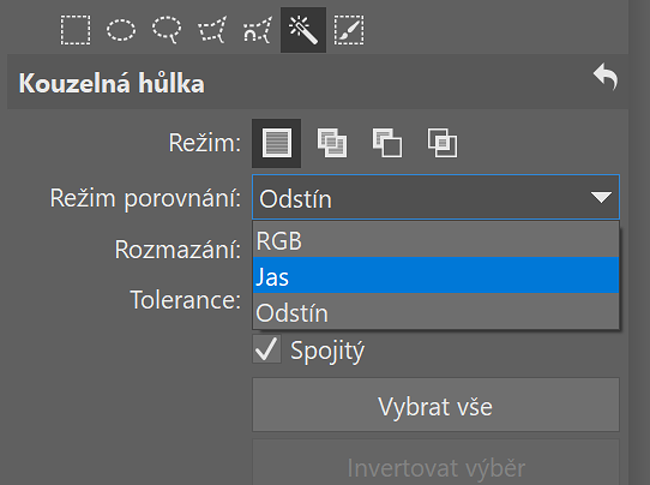
Task: Collapse the Režim porovnání dropdown arrow
Action: tap(601, 197)
